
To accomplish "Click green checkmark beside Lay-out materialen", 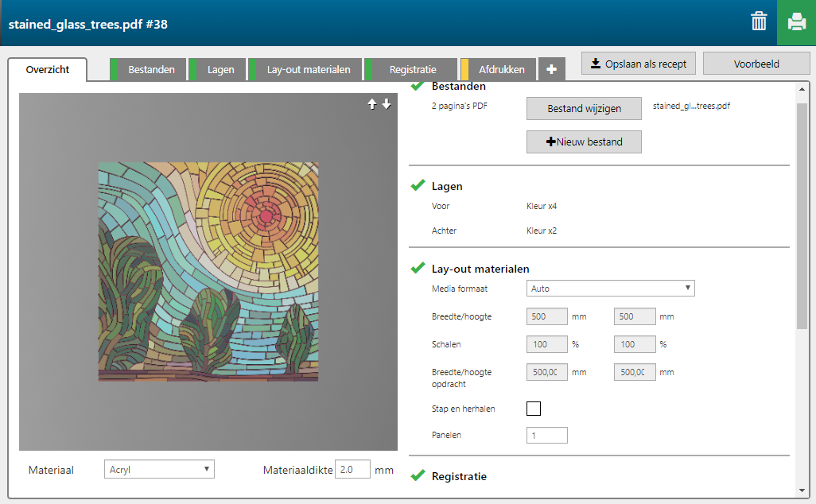I will (418, 267).
